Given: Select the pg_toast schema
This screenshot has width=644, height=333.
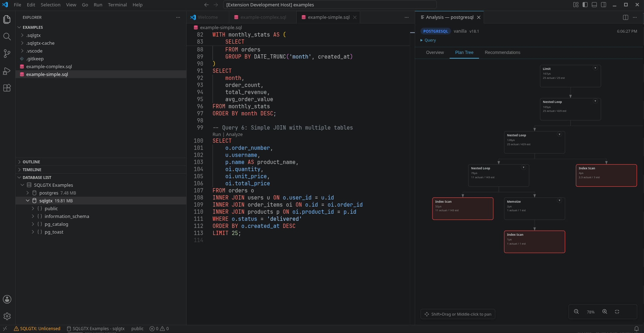Looking at the screenshot, I should point(101,232).
